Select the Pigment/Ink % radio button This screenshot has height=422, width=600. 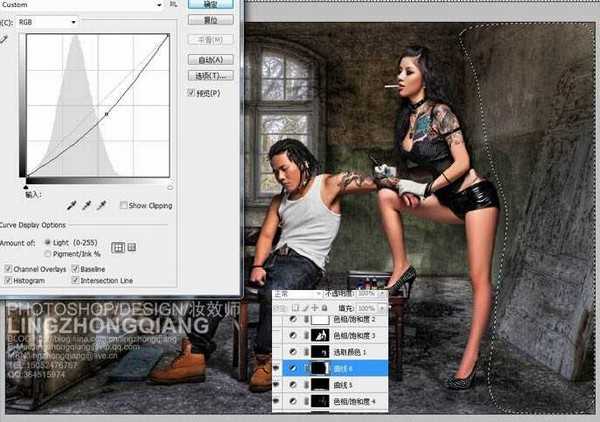pyautogui.click(x=48, y=254)
